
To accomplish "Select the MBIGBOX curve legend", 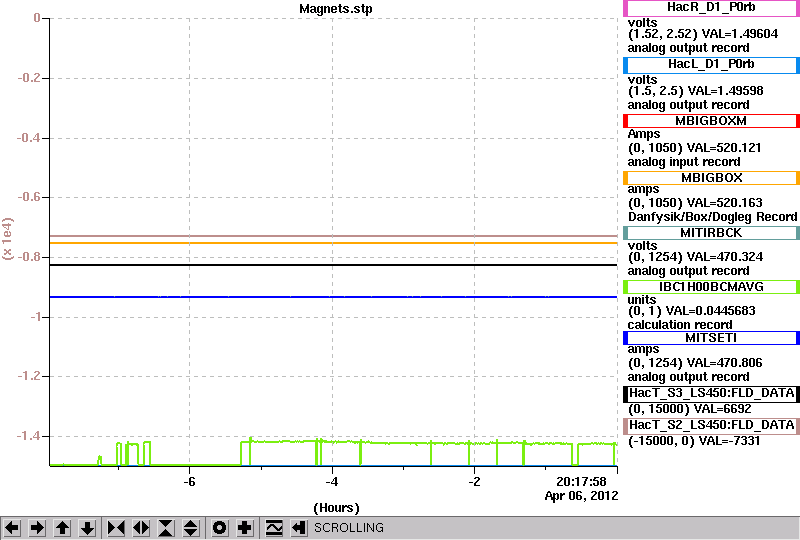I will 711,178.
